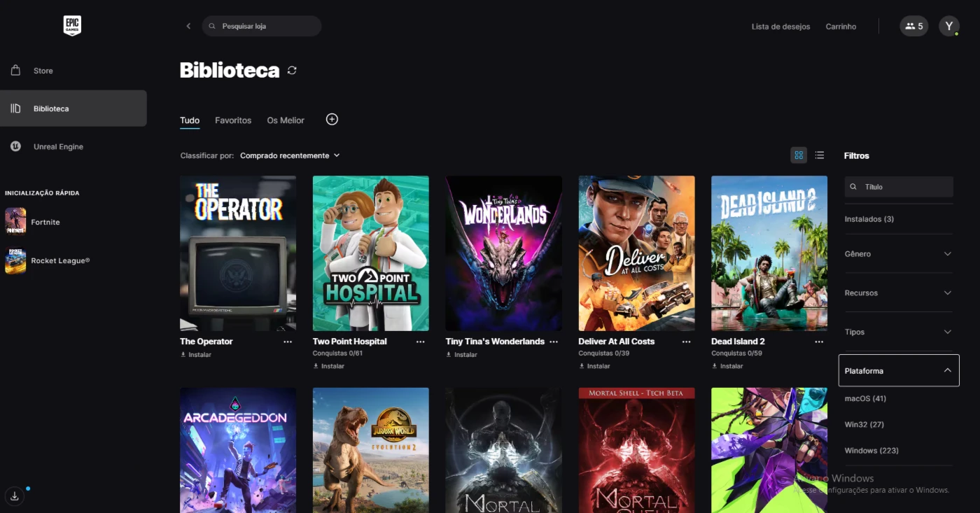980x513 pixels.
Task: Expand the Tipos filter
Action: tap(899, 332)
